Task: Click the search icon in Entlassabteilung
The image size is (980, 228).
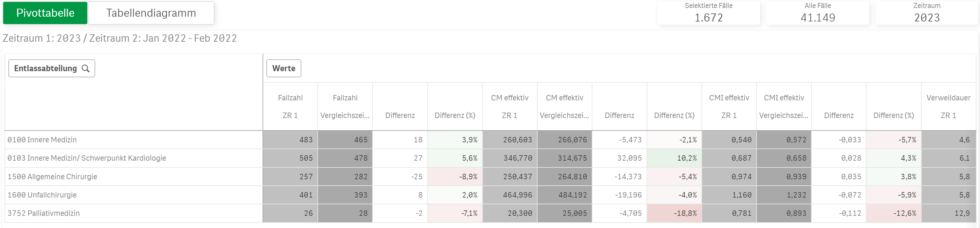Action: (86, 69)
